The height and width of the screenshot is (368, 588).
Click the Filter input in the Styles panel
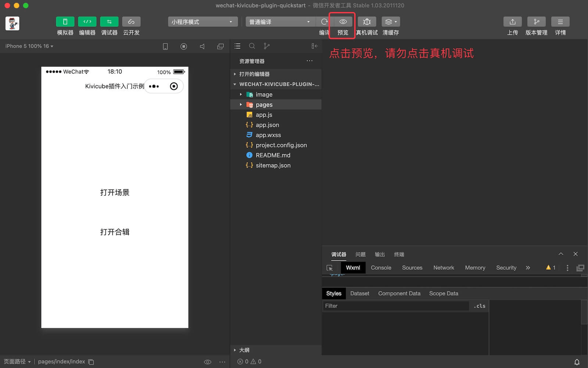click(395, 306)
